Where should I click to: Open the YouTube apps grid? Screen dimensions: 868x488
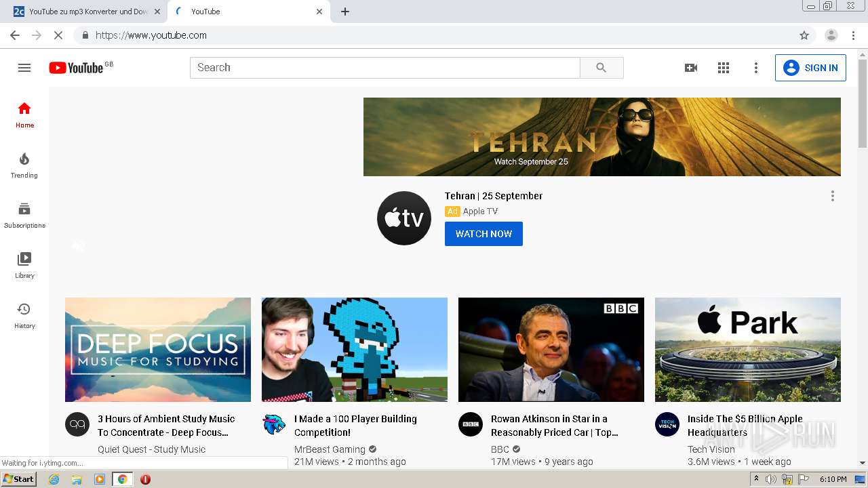coord(724,68)
